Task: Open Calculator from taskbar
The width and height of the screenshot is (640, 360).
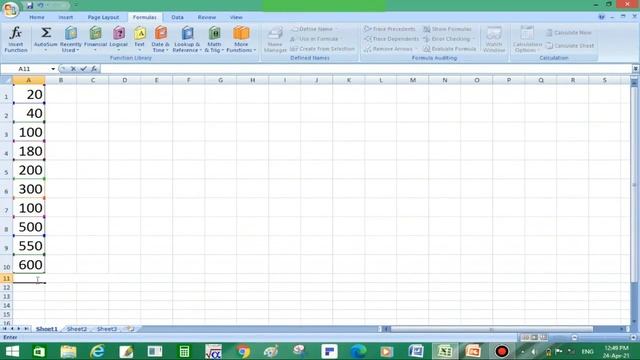Action: coord(184,351)
